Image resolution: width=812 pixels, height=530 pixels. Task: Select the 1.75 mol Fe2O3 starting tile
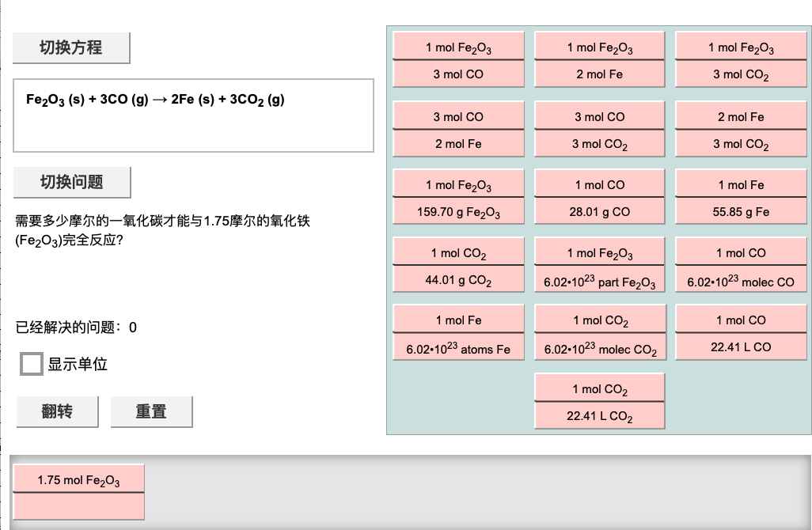pos(78,492)
